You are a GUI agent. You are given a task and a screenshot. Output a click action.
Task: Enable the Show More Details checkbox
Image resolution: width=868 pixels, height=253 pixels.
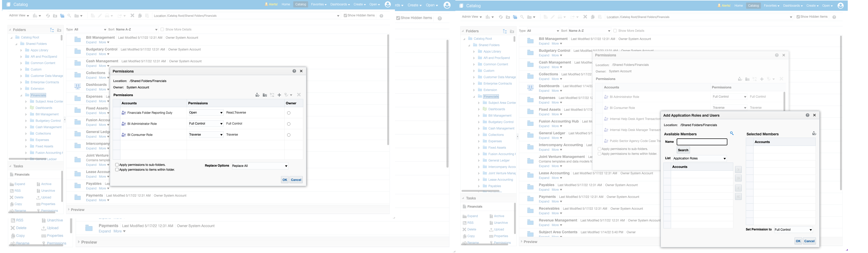click(162, 29)
